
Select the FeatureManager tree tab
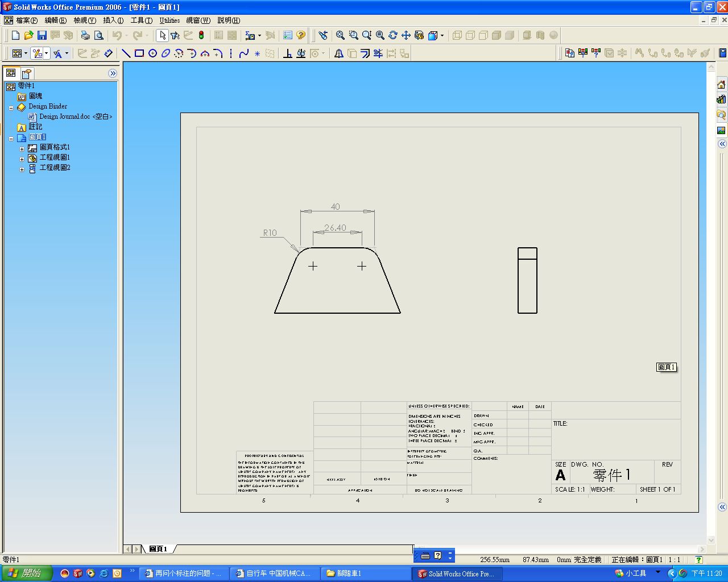pyautogui.click(x=11, y=73)
